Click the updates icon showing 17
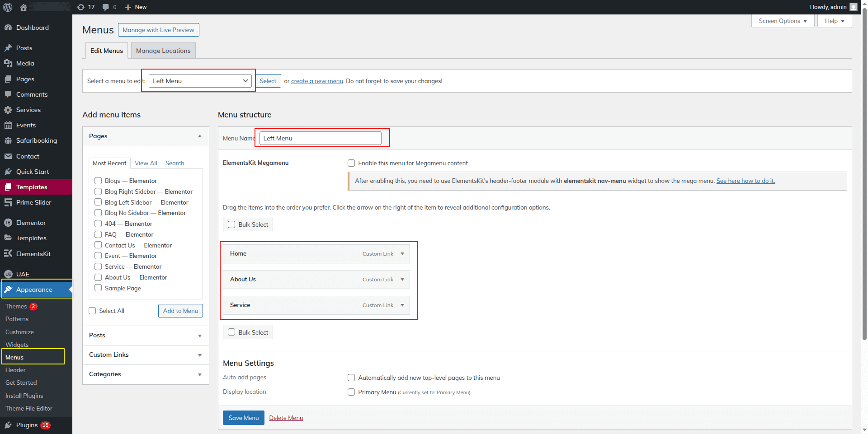Screen dimensions: 868x434 click(x=81, y=7)
